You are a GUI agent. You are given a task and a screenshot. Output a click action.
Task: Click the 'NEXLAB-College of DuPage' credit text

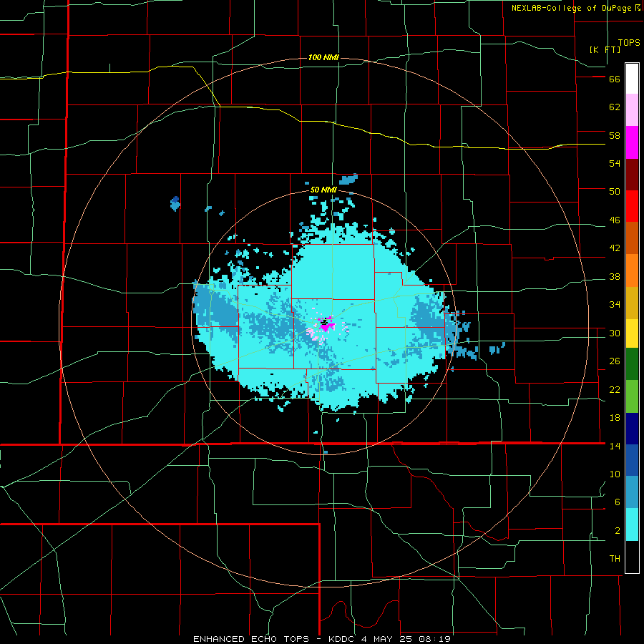571,8
